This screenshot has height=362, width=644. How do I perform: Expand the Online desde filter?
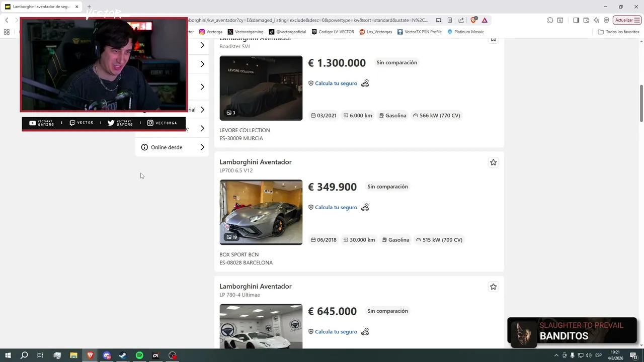[173, 147]
